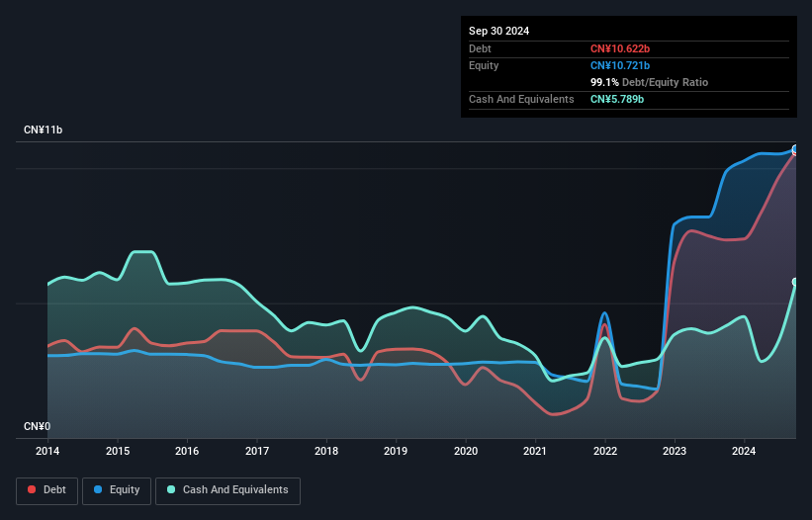Click the 99.1% Debt/Equity Ratio text

tap(649, 82)
